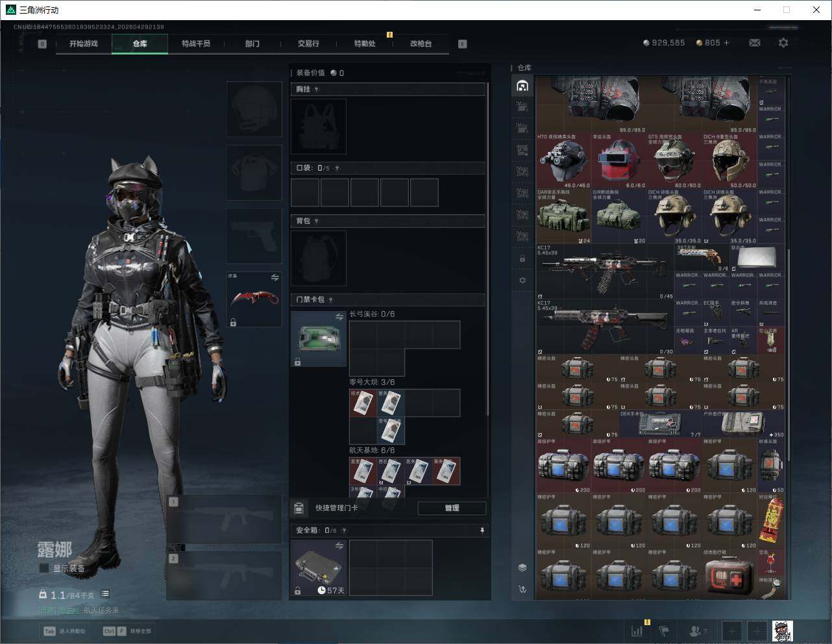Open the 改枪台 tab
Image resolution: width=832 pixels, height=644 pixels.
click(421, 43)
